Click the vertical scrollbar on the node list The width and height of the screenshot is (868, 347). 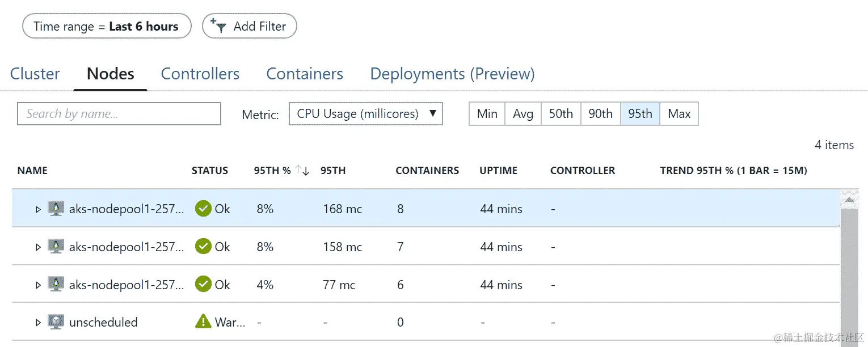(x=849, y=272)
